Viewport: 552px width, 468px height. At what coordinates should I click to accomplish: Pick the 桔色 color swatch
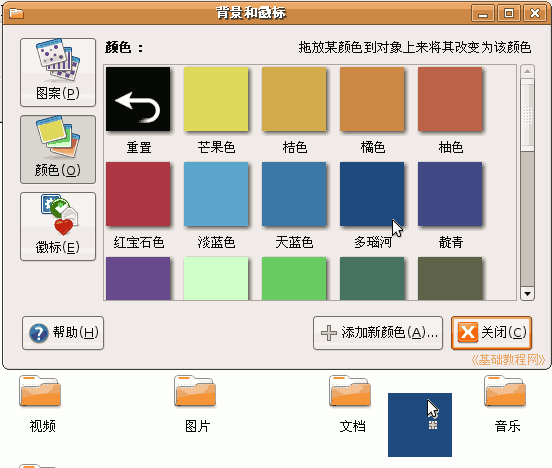point(294,99)
